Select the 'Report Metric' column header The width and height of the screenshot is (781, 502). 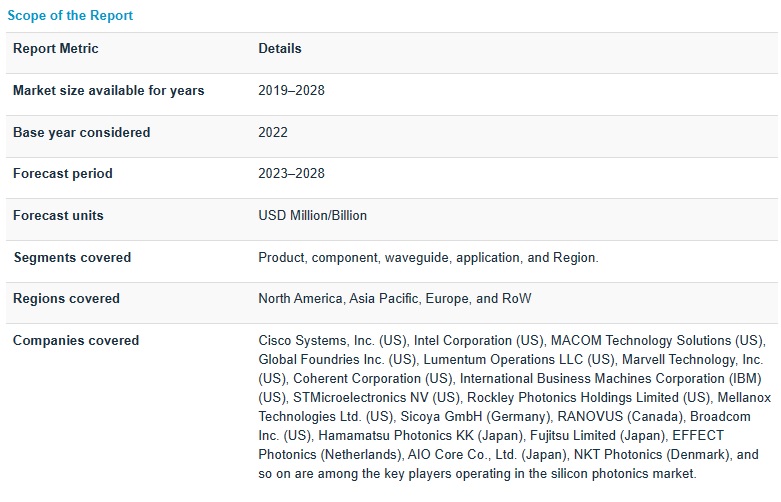(x=56, y=49)
